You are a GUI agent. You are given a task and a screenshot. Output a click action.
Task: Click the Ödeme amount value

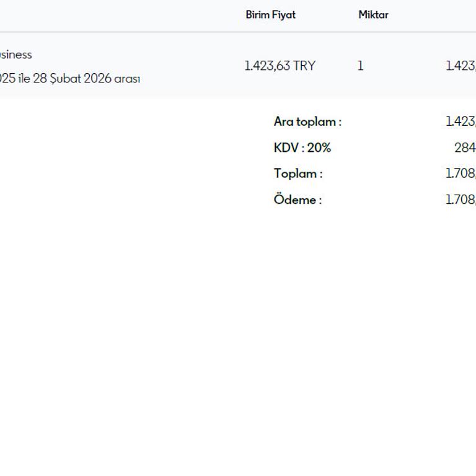[x=461, y=200]
